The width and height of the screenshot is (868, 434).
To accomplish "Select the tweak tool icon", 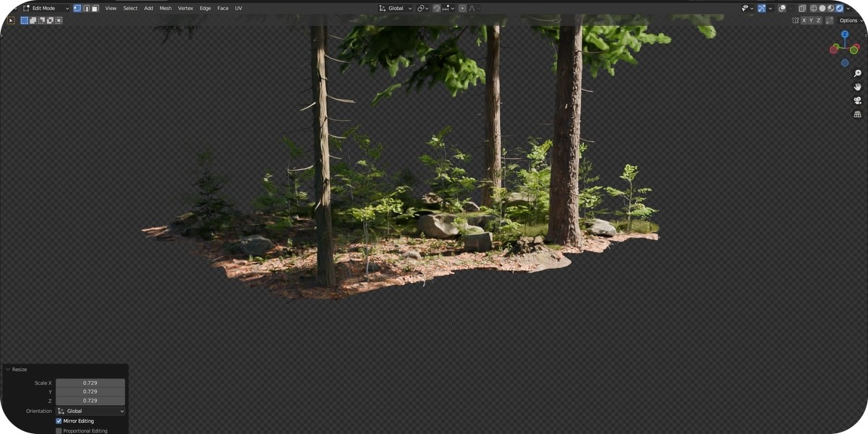I will coord(11,20).
